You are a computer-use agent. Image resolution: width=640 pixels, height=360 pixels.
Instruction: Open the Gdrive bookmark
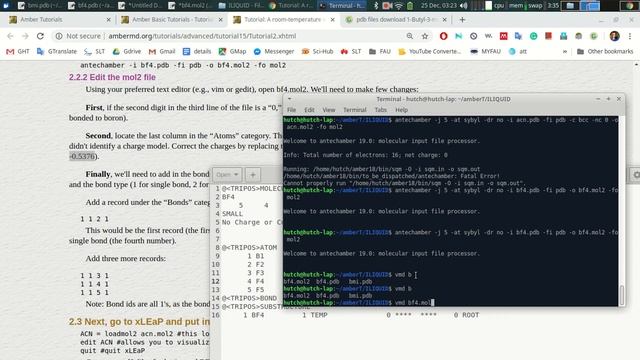pos(127,51)
